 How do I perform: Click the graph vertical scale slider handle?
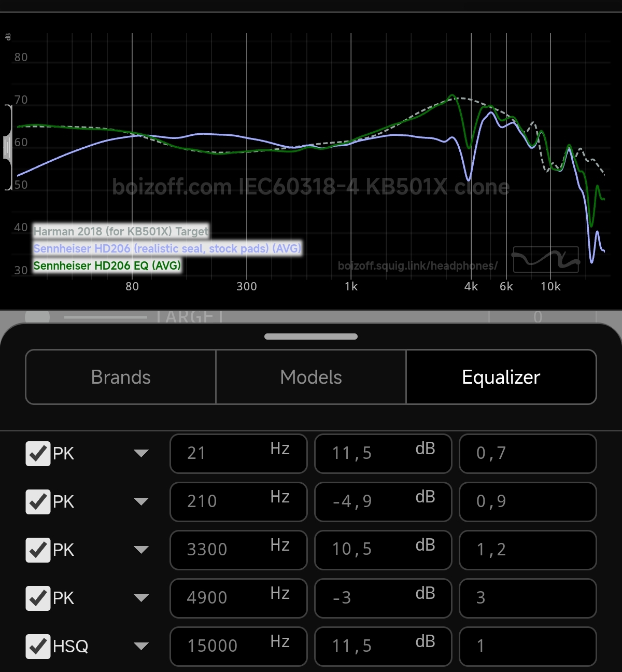coord(7,148)
